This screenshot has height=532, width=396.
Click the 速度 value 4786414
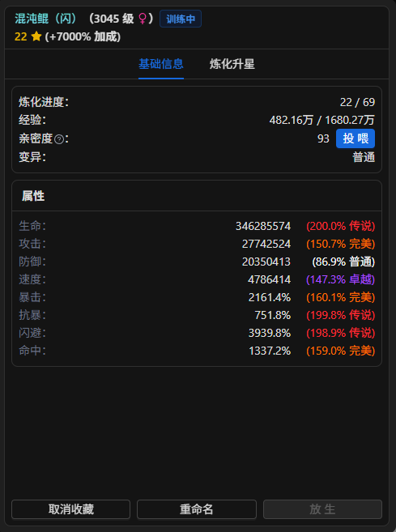pyautogui.click(x=269, y=279)
